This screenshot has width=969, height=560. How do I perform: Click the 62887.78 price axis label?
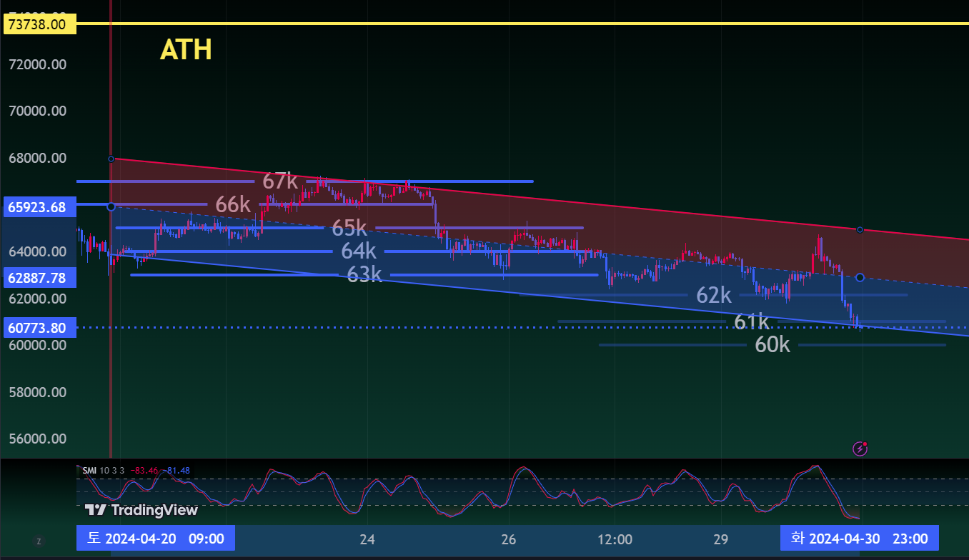tap(38, 277)
